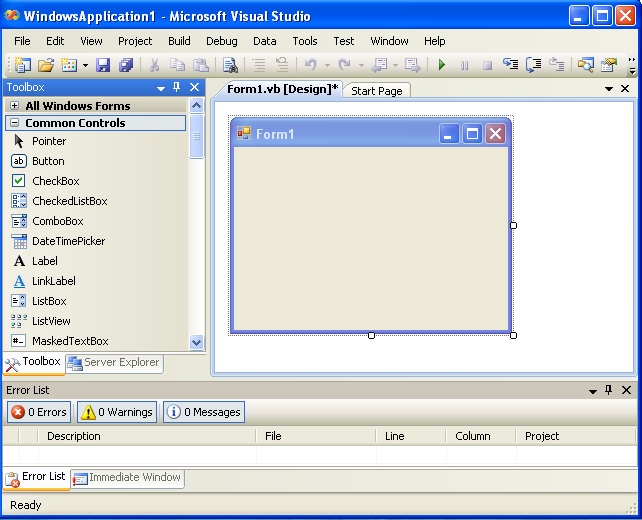Click the green Start Debugging play icon
Image resolution: width=642 pixels, height=520 pixels.
click(x=442, y=65)
